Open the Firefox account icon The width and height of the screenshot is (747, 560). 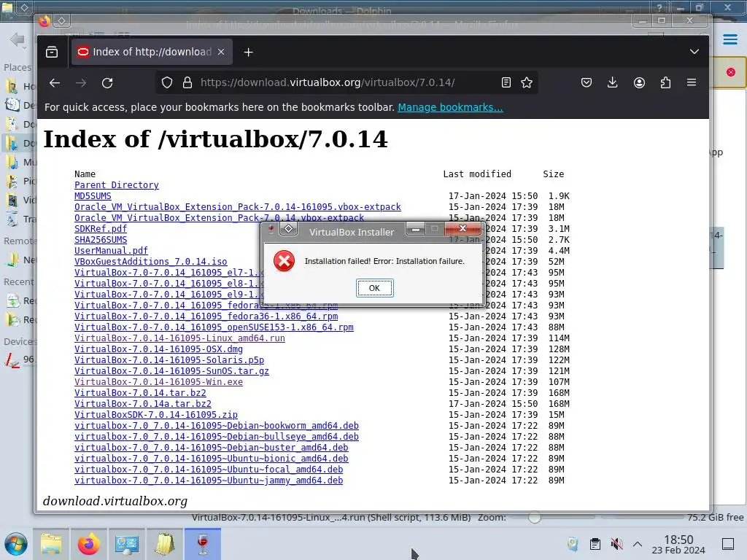coord(639,83)
